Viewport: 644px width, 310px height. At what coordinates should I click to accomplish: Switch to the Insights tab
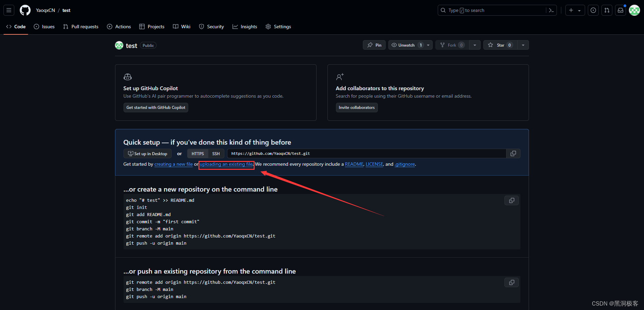(245, 27)
